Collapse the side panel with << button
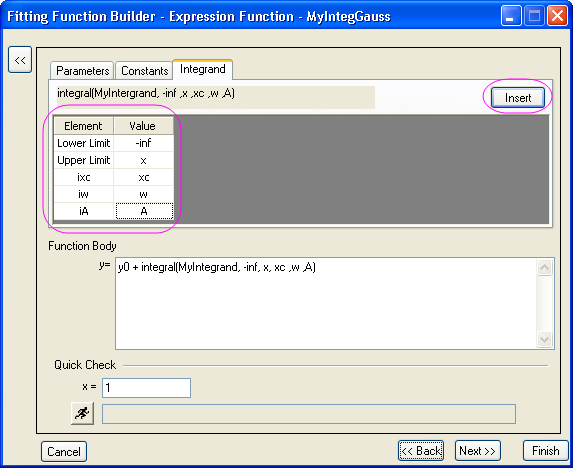This screenshot has height=468, width=573. [20, 60]
